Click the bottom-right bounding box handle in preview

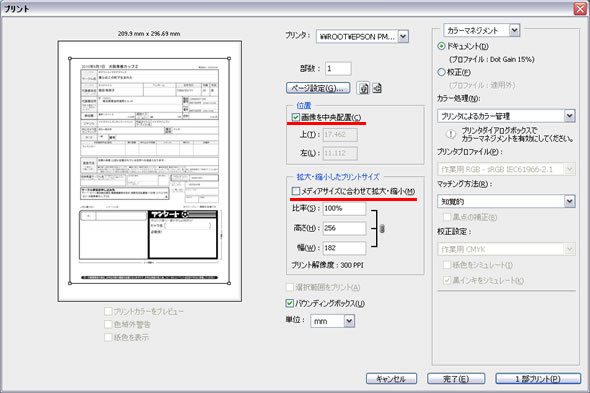coord(229,283)
